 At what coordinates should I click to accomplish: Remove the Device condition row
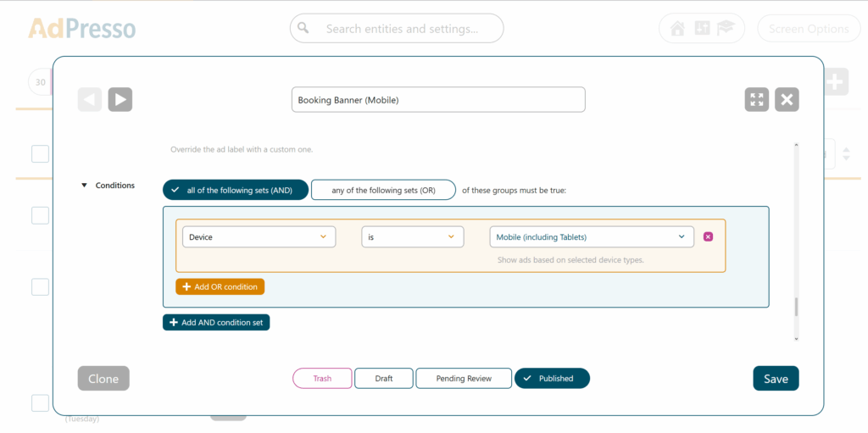pyautogui.click(x=709, y=236)
